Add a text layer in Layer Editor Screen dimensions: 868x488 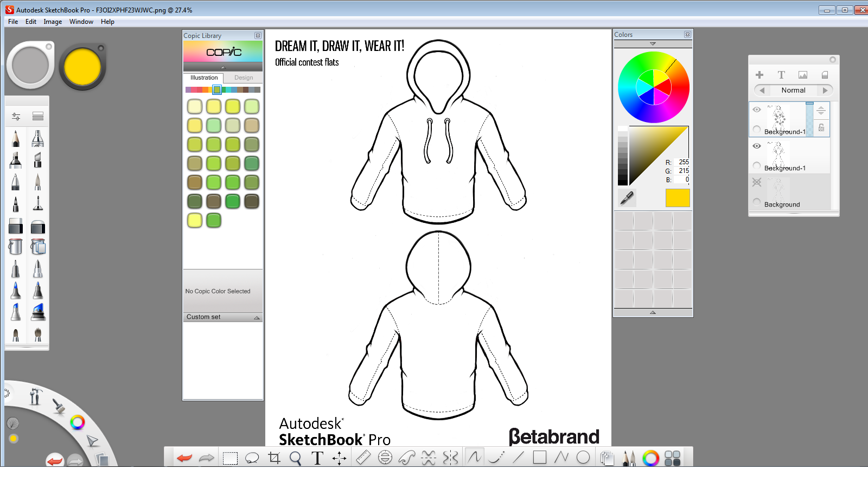pyautogui.click(x=781, y=75)
